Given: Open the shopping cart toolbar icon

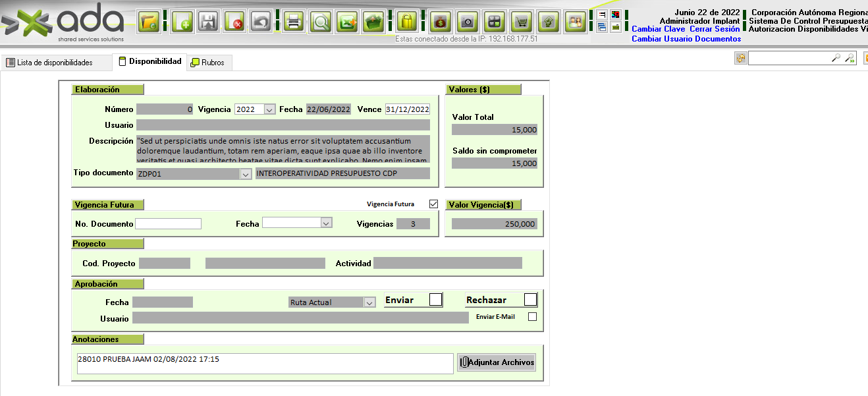Looking at the screenshot, I should click(x=522, y=22).
